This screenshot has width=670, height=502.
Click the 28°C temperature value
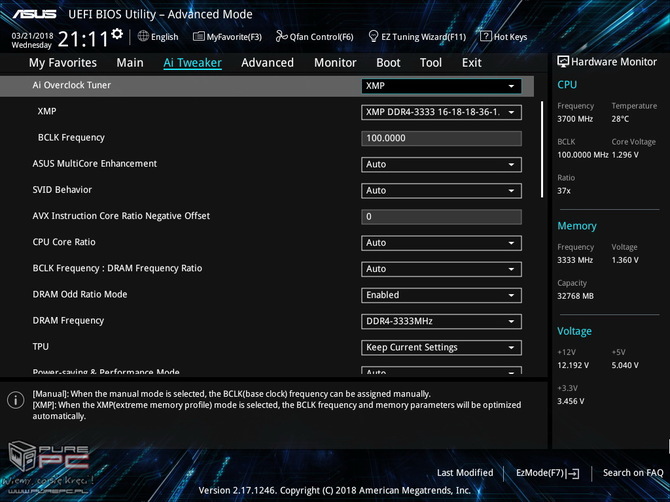coord(620,119)
